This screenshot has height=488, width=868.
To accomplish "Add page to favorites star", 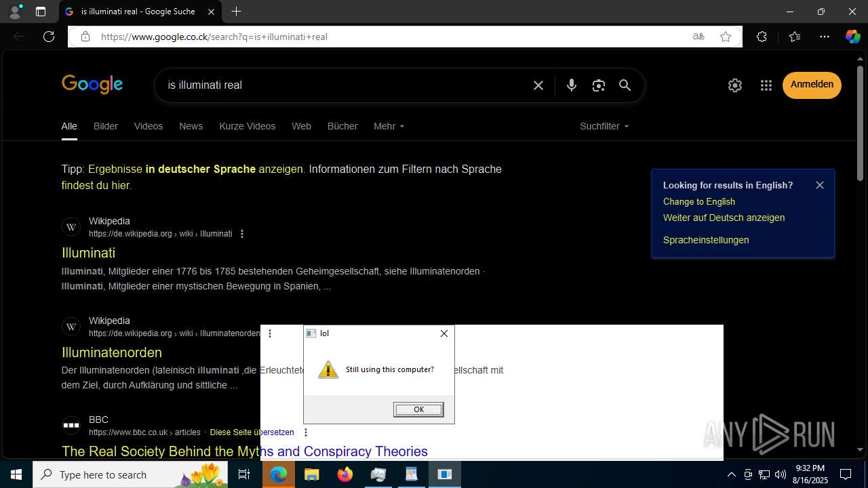I will 726,37.
